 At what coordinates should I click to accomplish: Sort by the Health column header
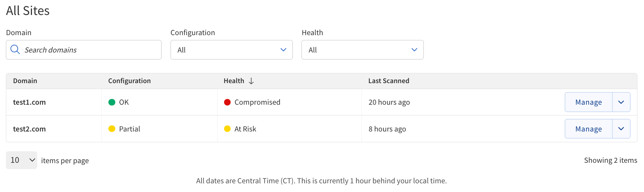click(234, 81)
